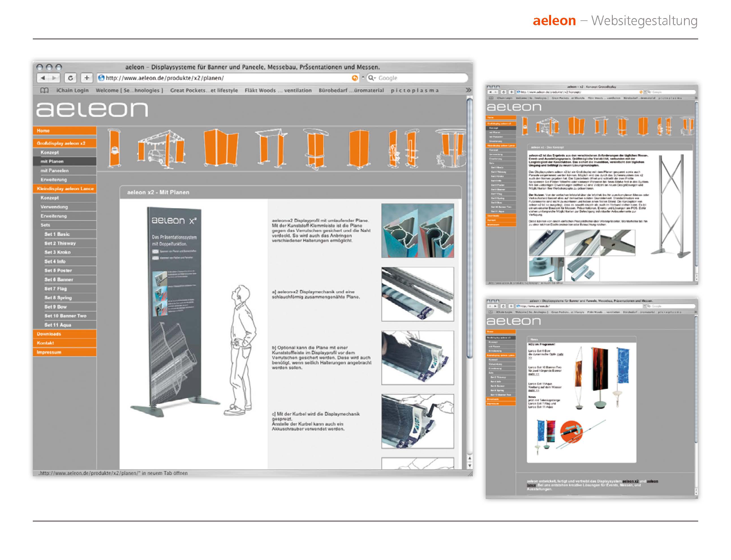This screenshot has height=560, width=731.
Task: Click the display profile cross-section photo
Action: tap(417, 231)
